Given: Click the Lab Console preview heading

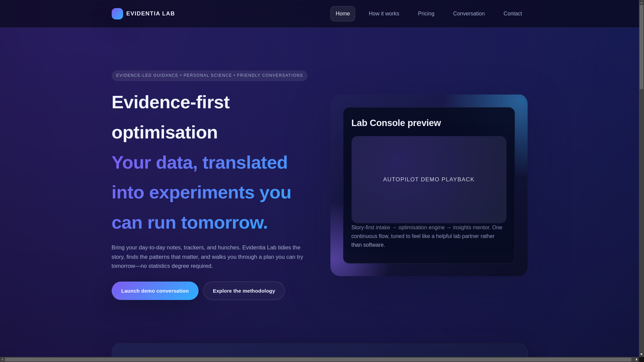Looking at the screenshot, I should (x=396, y=123).
